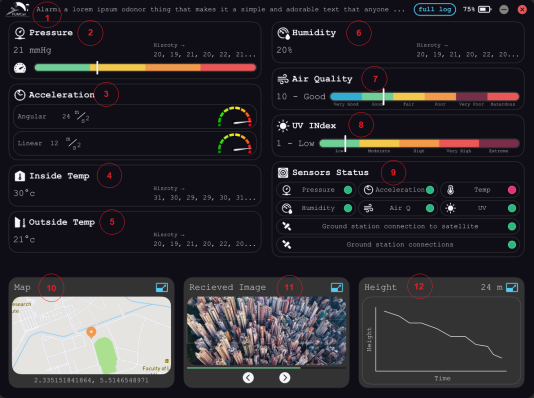
Task: Click the Humidity status indicator dot
Action: click(348, 208)
